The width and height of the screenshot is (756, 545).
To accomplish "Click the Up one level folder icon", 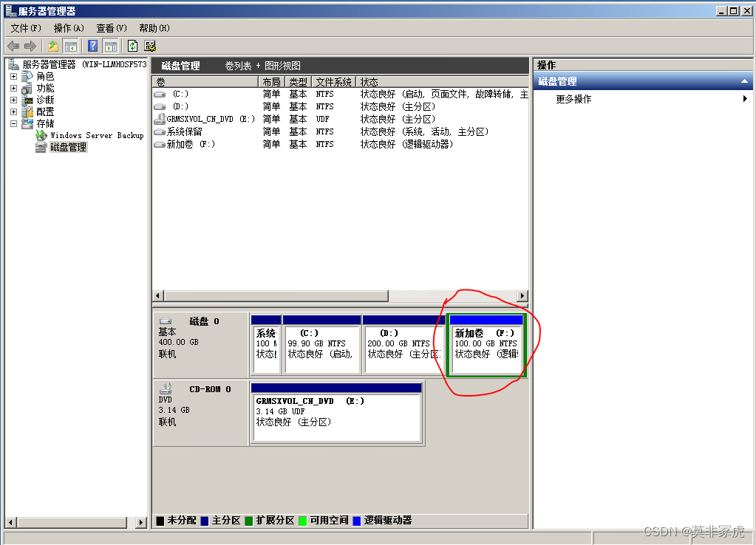I will pos(53,46).
